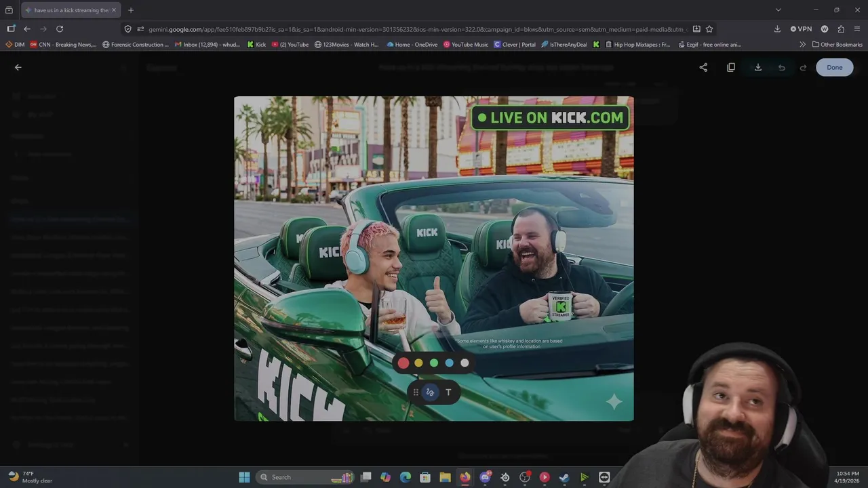The height and width of the screenshot is (488, 868).
Task: Click the back arrow in the image editor
Action: coord(18,67)
